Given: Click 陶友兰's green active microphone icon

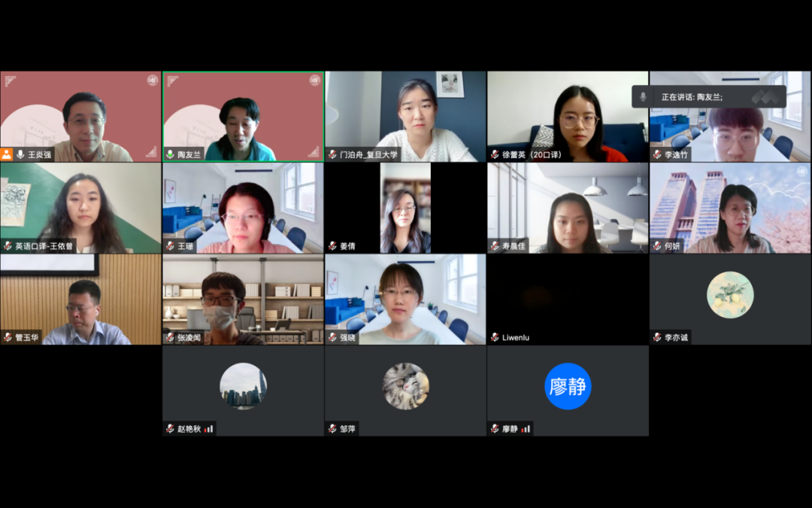Looking at the screenshot, I should coord(170,154).
